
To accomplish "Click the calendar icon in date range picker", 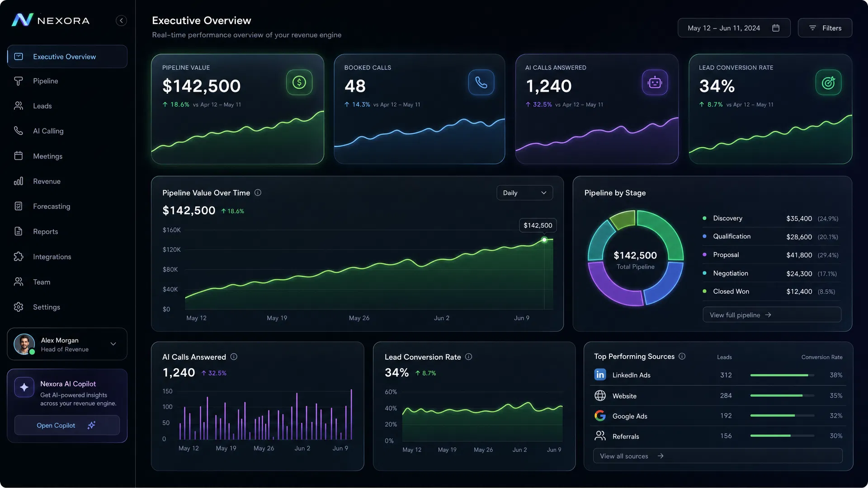I will (776, 28).
